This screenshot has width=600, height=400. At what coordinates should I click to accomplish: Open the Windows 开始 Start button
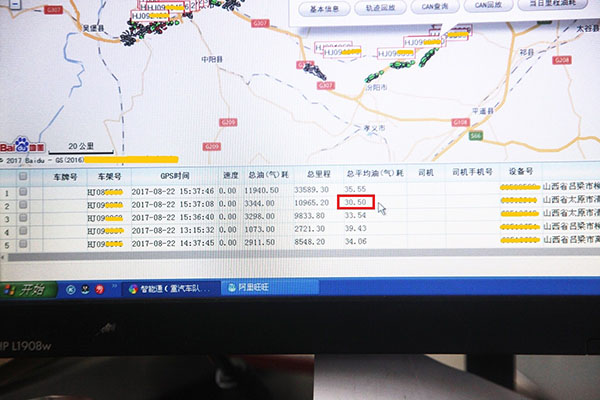[24, 290]
